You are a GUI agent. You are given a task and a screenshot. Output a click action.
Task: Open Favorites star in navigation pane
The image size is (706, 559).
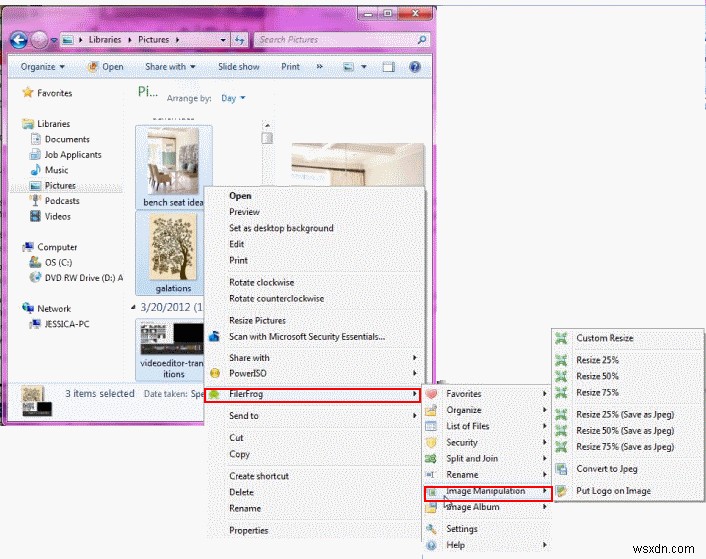coord(28,93)
